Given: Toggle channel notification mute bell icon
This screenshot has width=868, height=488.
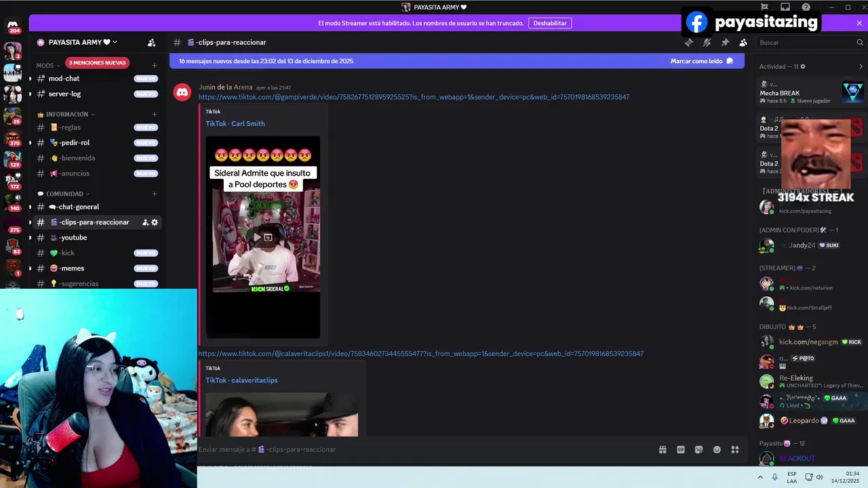Looking at the screenshot, I should [x=707, y=42].
